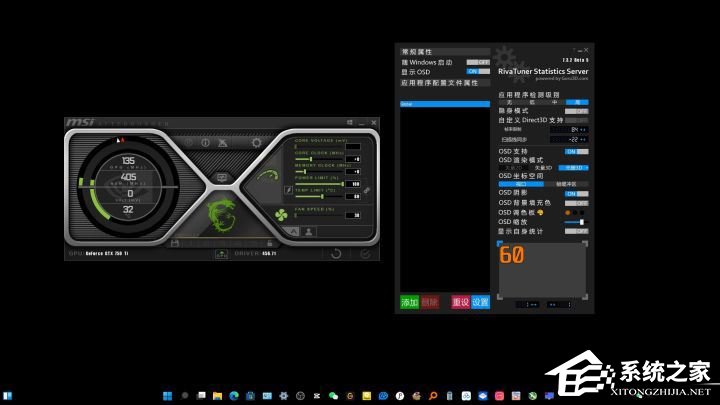Click the scanline sync value field

(x=569, y=139)
